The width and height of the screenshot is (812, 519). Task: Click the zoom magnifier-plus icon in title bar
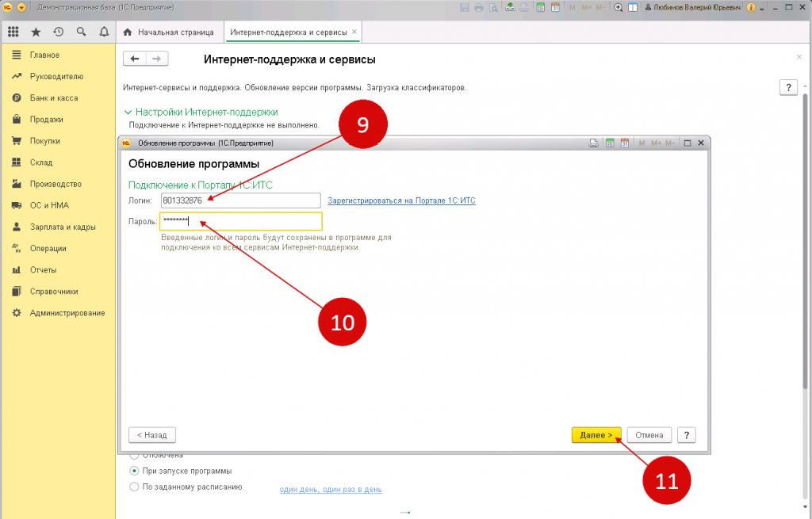(x=619, y=7)
